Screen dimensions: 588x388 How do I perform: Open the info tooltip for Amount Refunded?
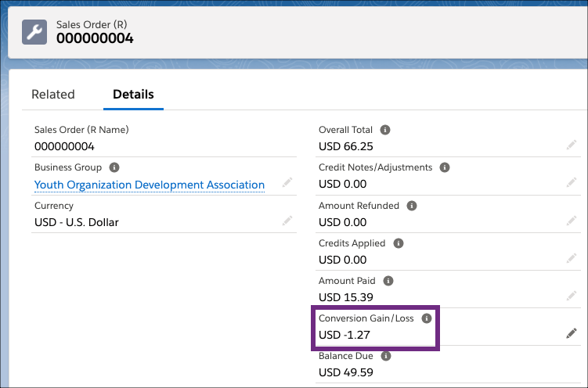(412, 206)
